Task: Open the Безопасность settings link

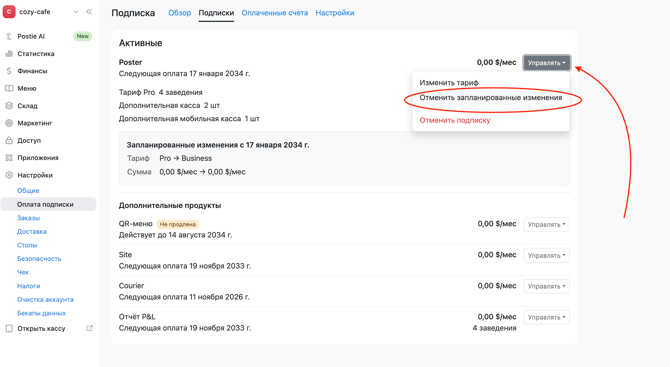Action: [39, 259]
